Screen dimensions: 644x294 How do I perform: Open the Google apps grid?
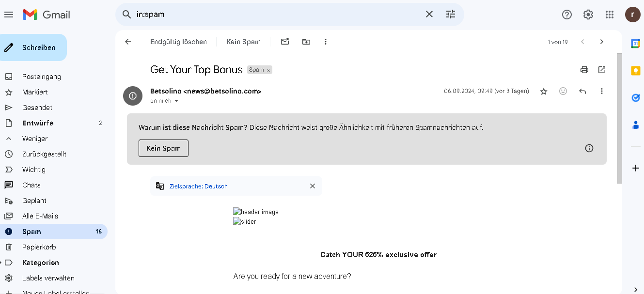pos(610,15)
